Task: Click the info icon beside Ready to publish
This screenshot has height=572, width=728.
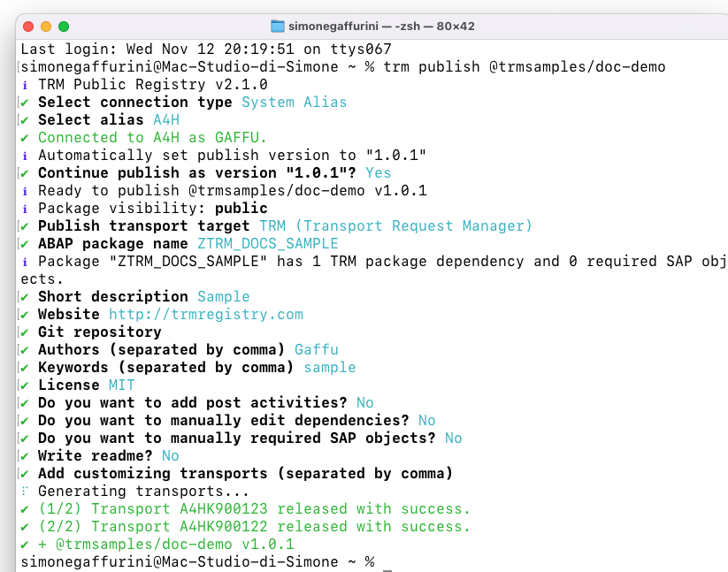Action: pyautogui.click(x=25, y=191)
